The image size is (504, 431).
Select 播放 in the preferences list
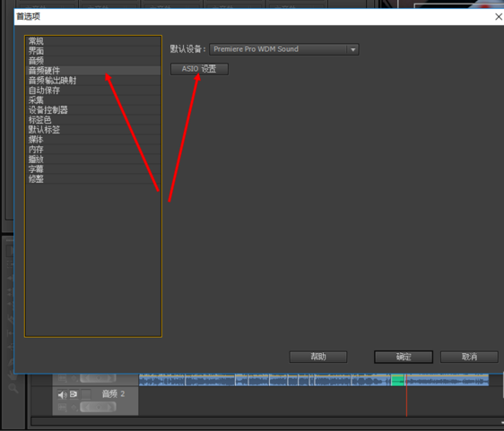[x=93, y=159]
